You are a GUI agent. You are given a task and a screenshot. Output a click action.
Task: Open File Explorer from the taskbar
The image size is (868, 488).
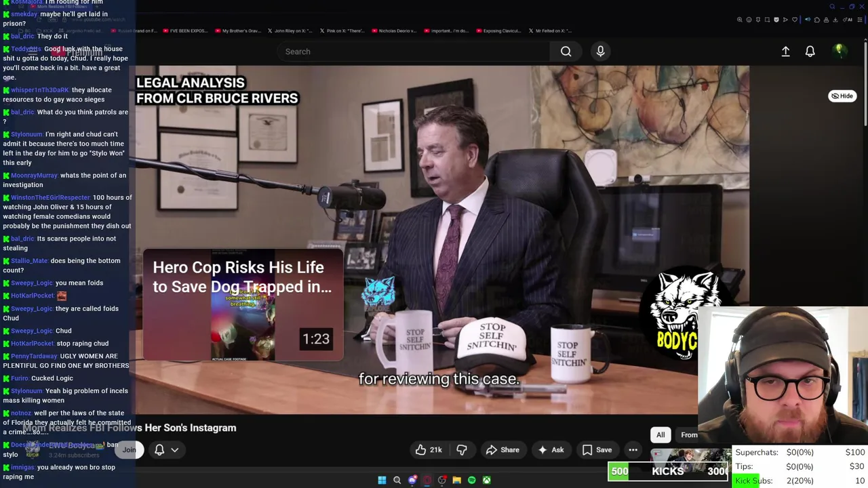(x=456, y=480)
